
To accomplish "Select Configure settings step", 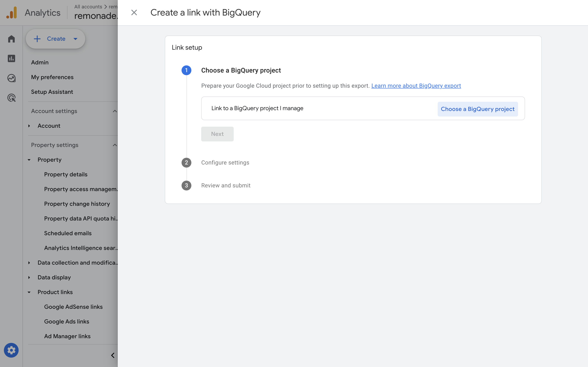I will 225,163.
